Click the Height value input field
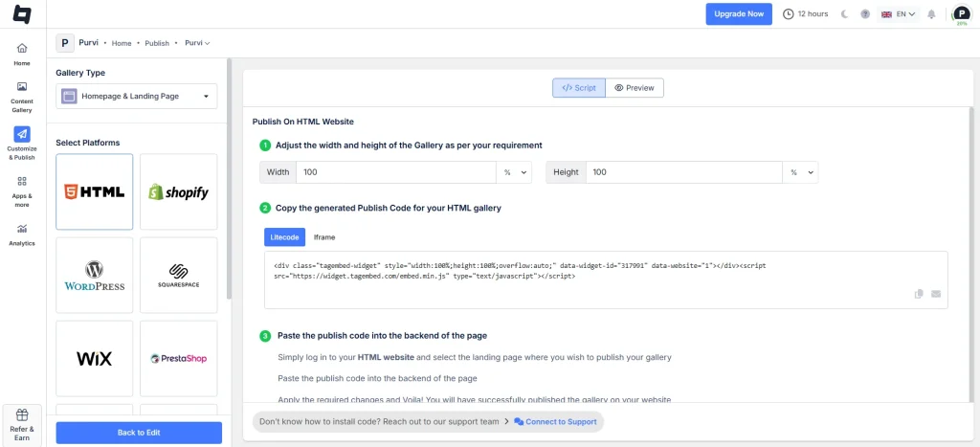 (x=683, y=172)
